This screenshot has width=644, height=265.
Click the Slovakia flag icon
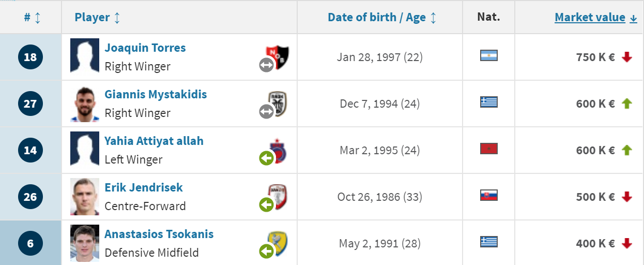click(488, 195)
